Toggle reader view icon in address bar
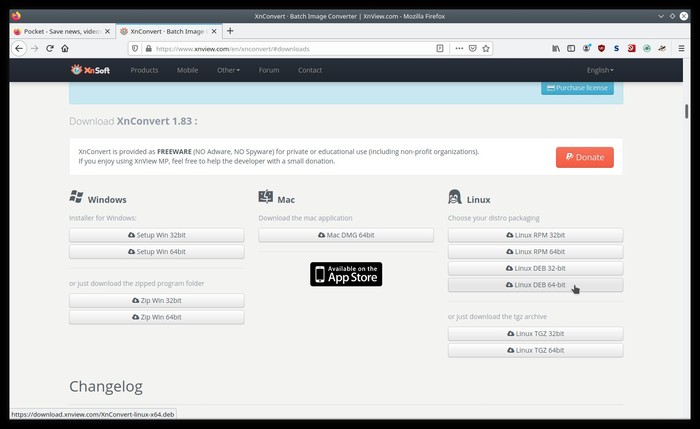This screenshot has height=429, width=700. (440, 48)
